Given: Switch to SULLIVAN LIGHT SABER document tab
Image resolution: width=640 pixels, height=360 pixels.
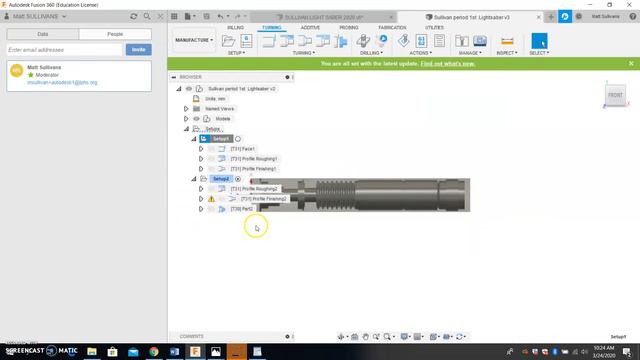Looking at the screenshot, I should [323, 17].
